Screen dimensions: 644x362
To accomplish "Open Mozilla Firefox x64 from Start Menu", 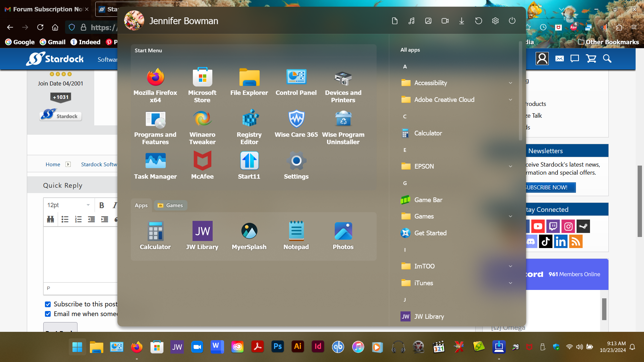I will tap(155, 85).
